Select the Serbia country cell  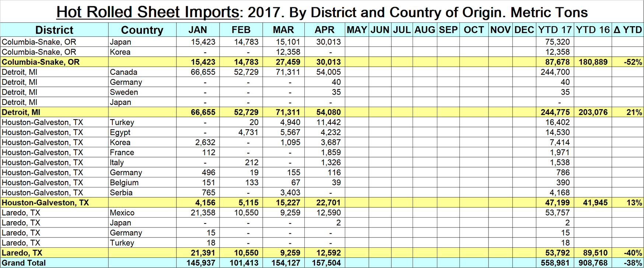(x=121, y=193)
